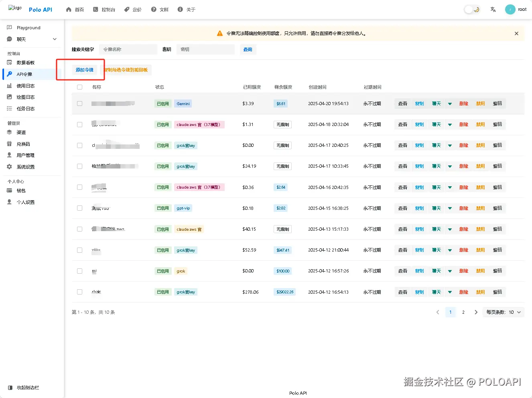Click the home (首页) house icon

[x=69, y=9]
